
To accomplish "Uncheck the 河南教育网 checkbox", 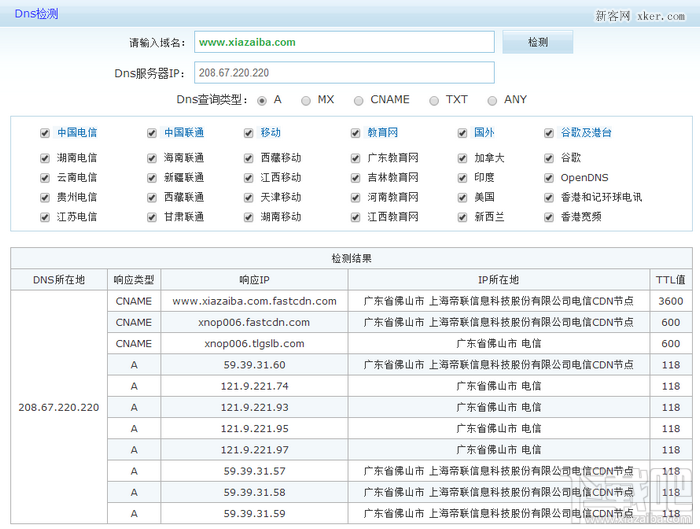I will coord(355,197).
